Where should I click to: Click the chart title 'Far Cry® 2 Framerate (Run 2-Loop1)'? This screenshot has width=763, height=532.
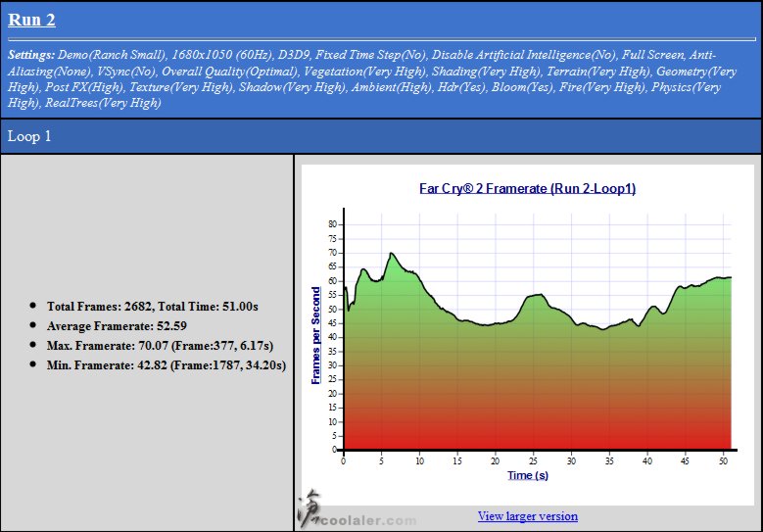[x=528, y=188]
